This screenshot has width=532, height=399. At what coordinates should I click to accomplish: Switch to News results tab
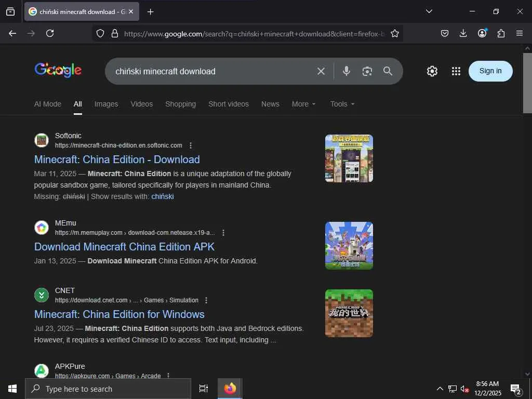pos(270,104)
